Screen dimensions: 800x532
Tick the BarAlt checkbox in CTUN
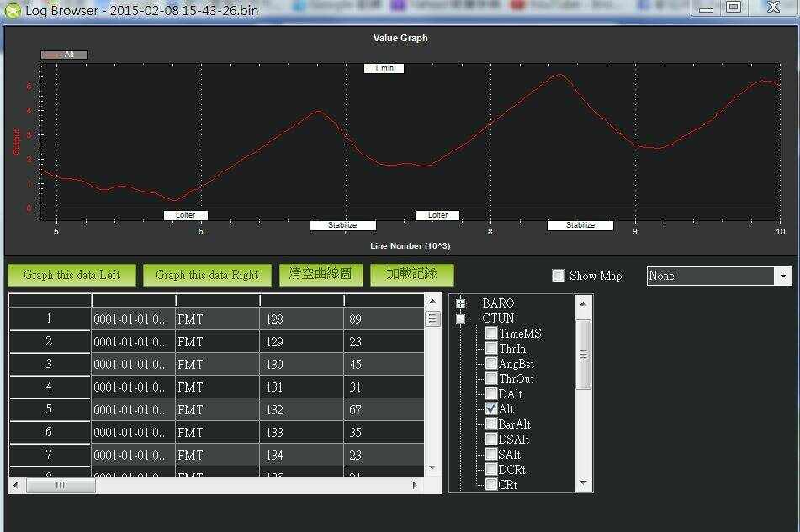point(491,424)
